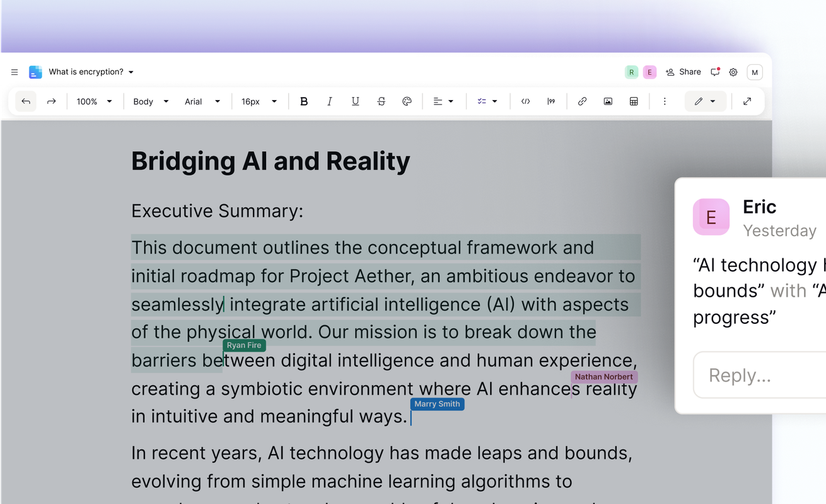Image resolution: width=826 pixels, height=504 pixels.
Task: Redo the last action
Action: tap(52, 101)
